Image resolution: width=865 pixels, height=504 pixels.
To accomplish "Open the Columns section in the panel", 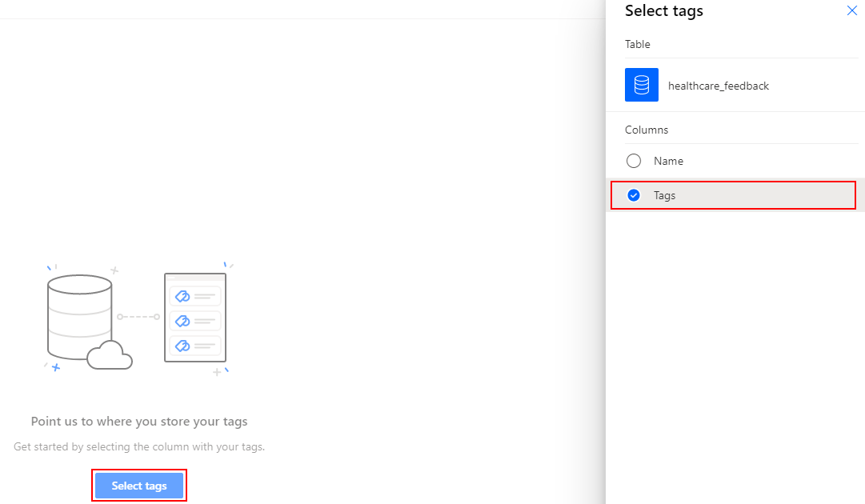I will (647, 129).
